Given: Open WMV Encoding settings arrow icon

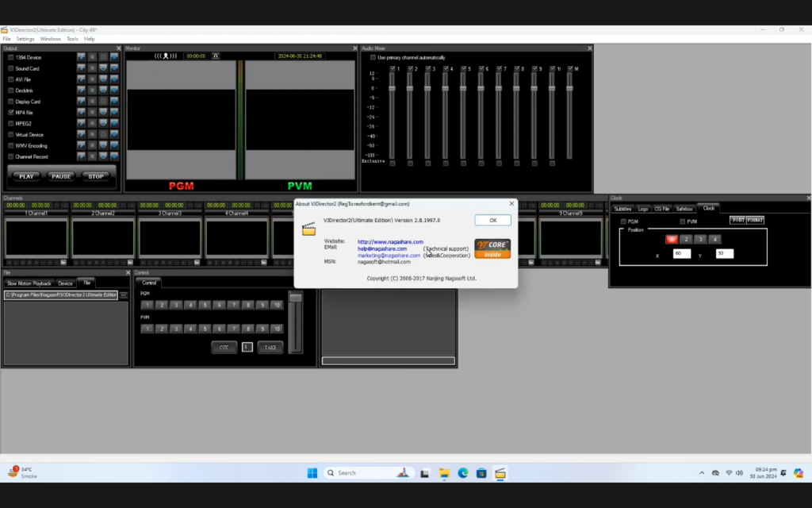Looking at the screenshot, I should (82, 144).
